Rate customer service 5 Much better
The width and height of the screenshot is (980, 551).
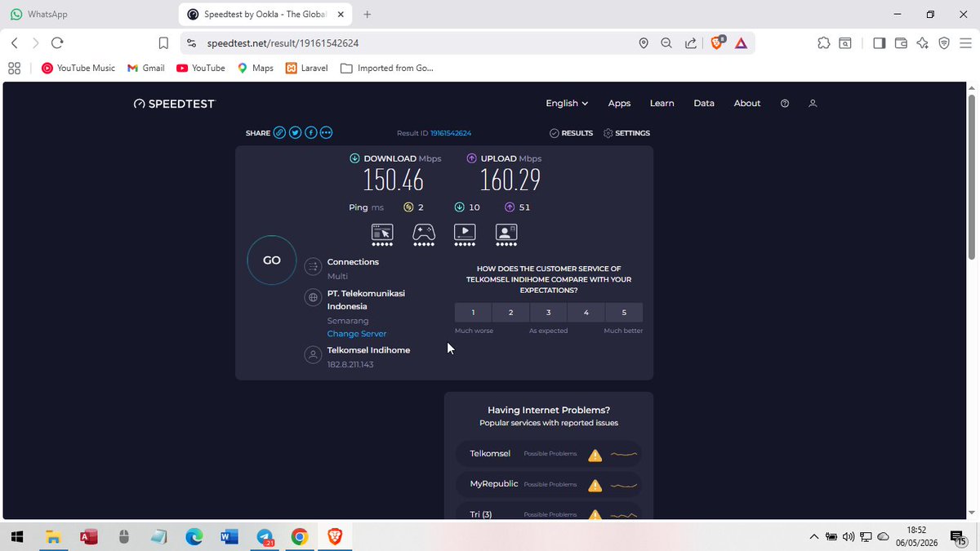coord(624,313)
